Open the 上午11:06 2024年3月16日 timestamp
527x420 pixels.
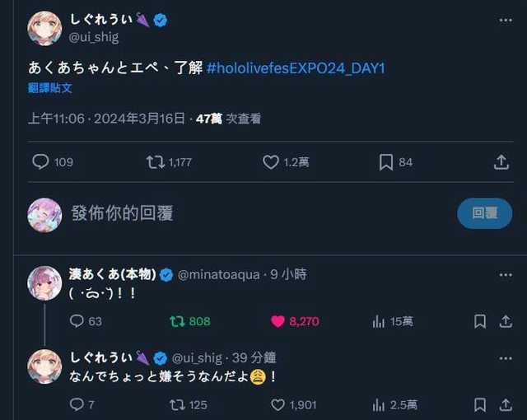tap(106, 119)
